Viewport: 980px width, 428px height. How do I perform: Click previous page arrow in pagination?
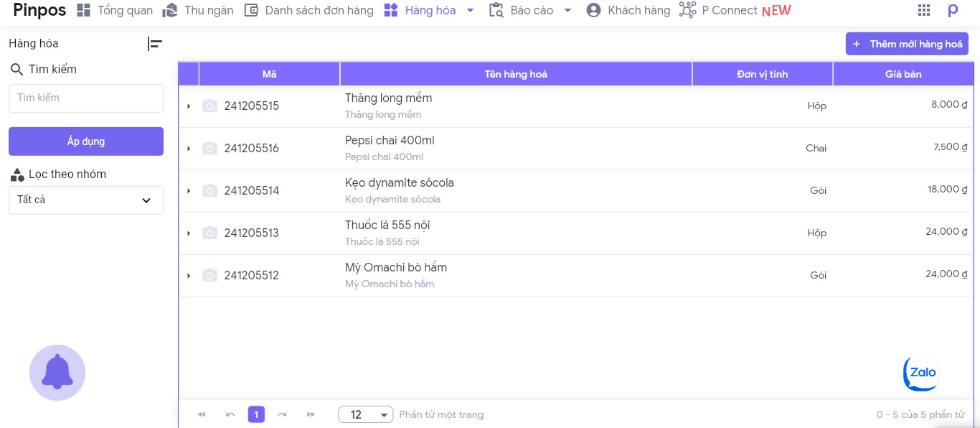(x=230, y=414)
